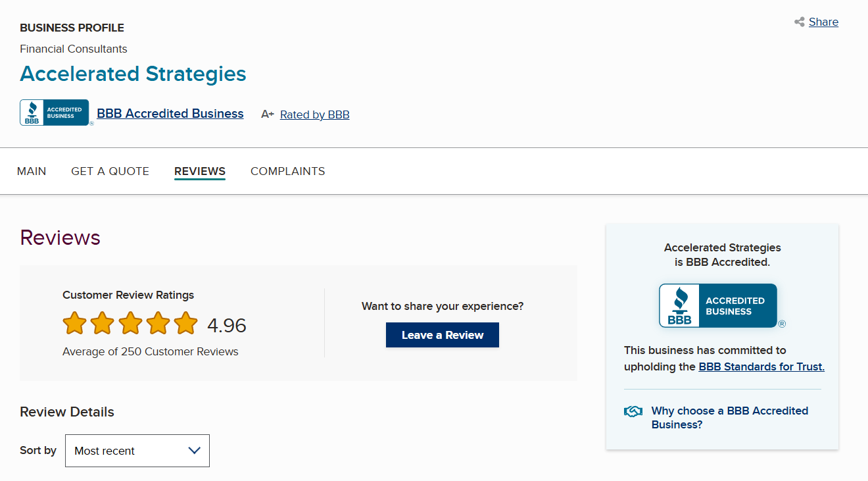Visit the BBB Standards for Trust link

pos(761,367)
